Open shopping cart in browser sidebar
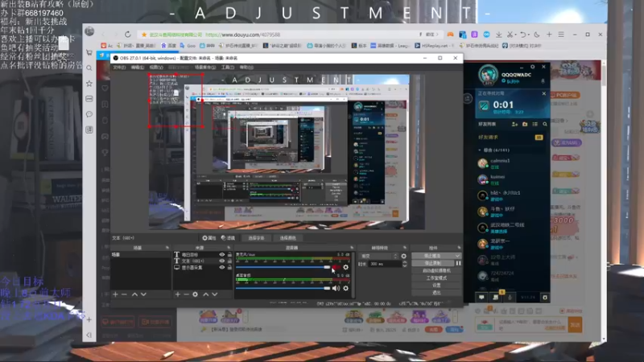Viewport: 644px width, 362px height. coord(89,52)
